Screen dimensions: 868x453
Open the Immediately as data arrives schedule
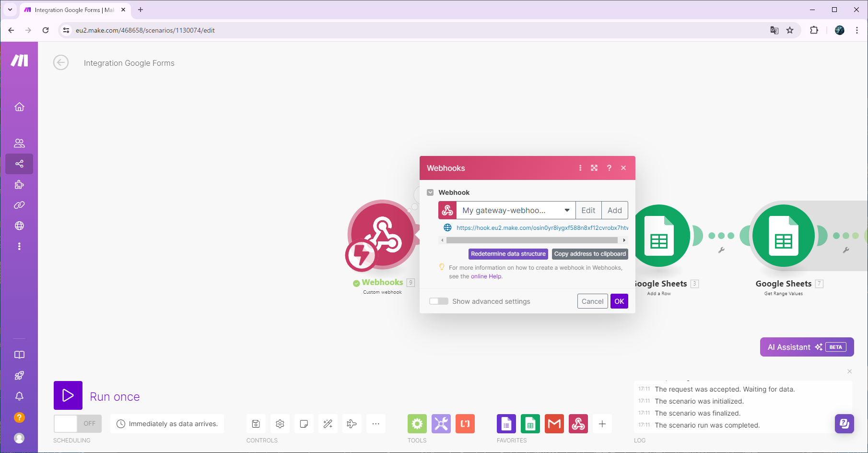(x=167, y=424)
